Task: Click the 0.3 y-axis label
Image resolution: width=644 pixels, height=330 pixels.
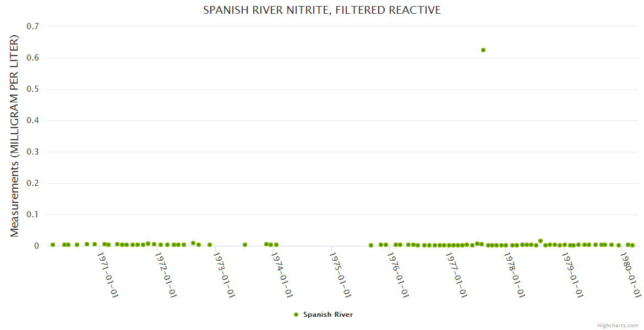Action: coord(32,152)
